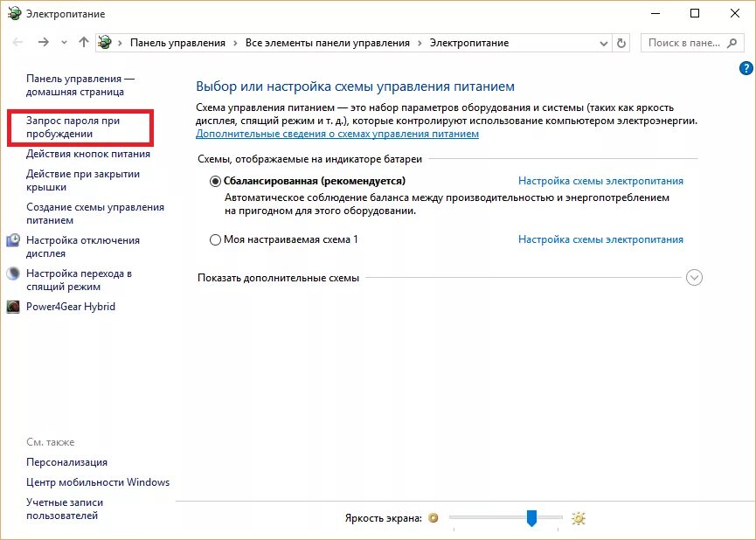Open 'Персонализация' link

[x=66, y=462]
